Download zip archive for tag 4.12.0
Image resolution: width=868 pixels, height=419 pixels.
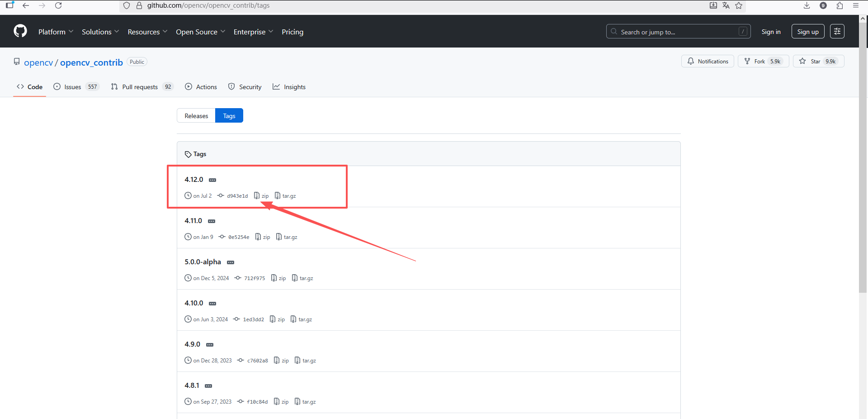(x=261, y=196)
